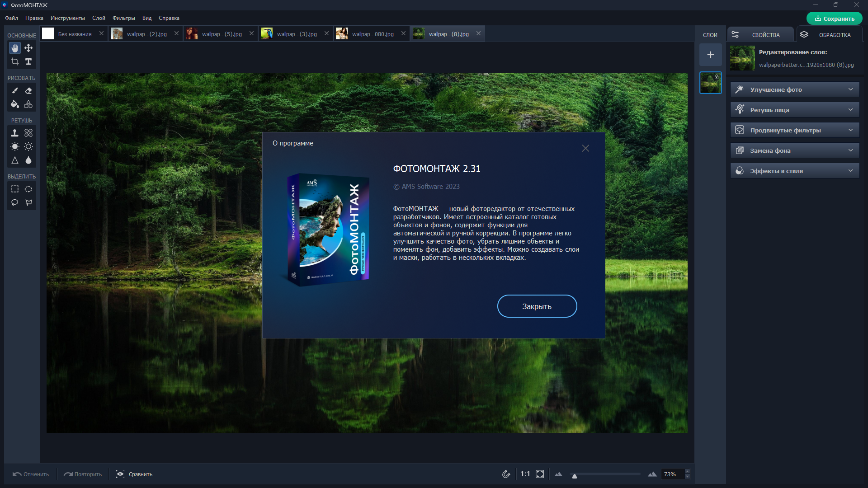
Task: Open the Правка menu
Action: coord(34,18)
